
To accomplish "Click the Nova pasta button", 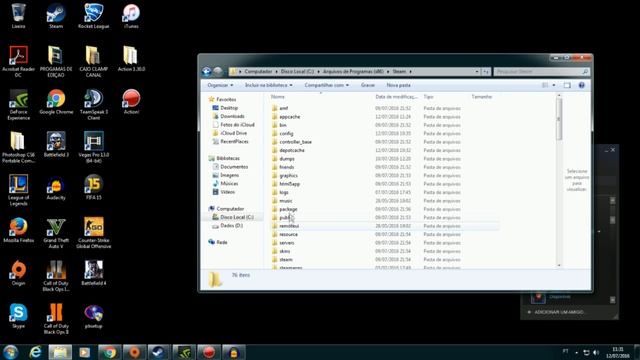I will (398, 85).
